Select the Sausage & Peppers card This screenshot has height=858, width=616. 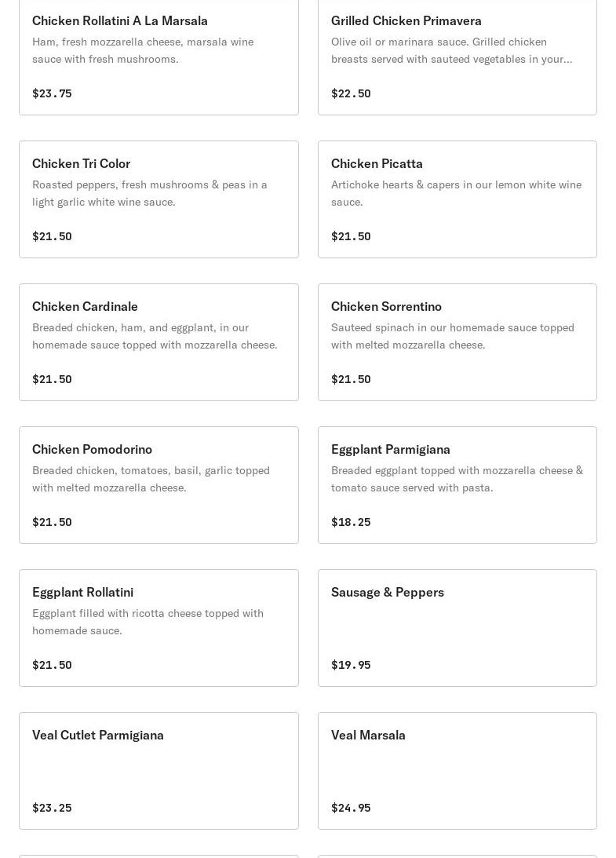387,593
